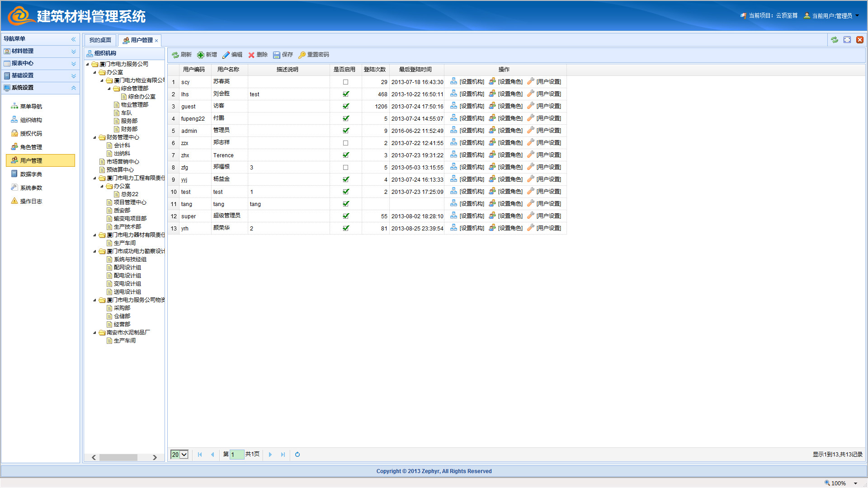Open 角色管理 in the sidebar menu

pos(31,147)
